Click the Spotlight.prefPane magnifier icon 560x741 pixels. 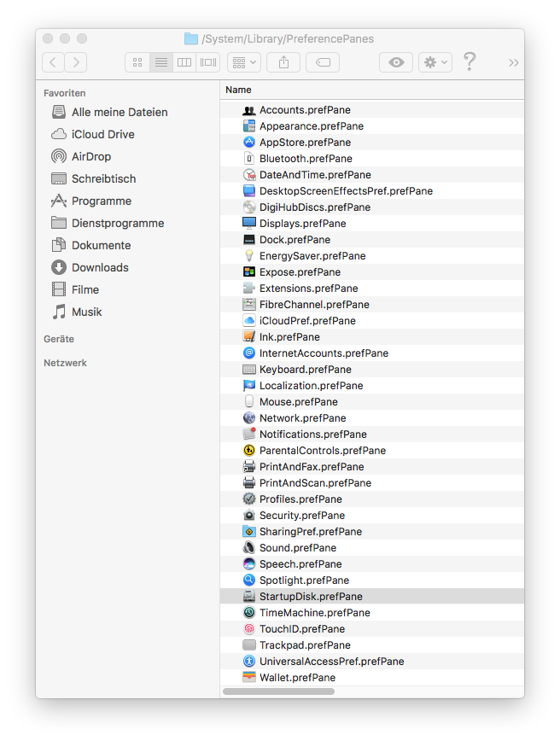point(249,581)
